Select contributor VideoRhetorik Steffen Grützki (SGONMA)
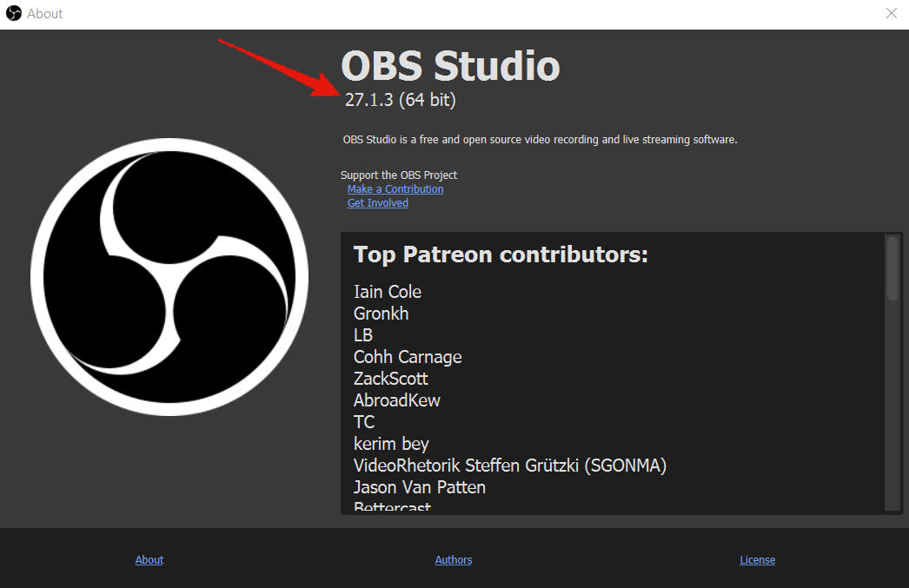The width and height of the screenshot is (909, 588). (x=510, y=466)
